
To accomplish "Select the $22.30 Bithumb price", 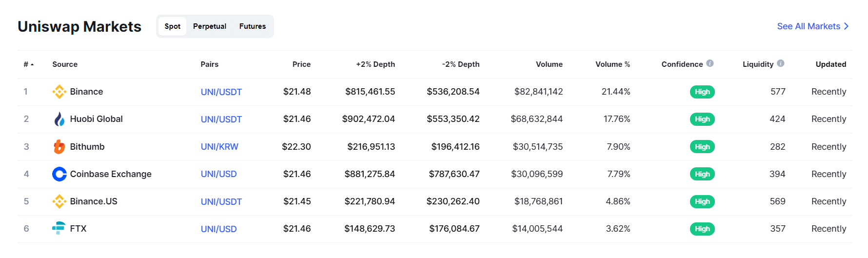I will (296, 147).
